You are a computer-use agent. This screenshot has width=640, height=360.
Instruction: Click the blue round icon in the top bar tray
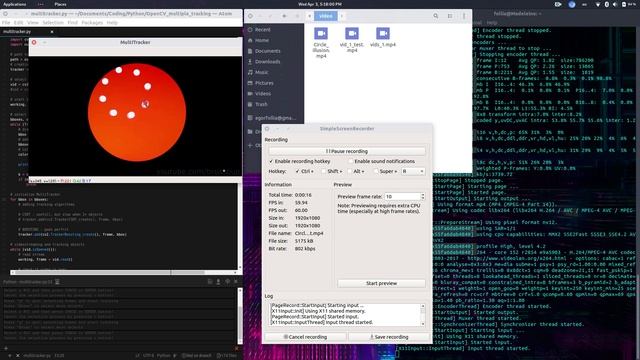pyautogui.click(x=572, y=4)
